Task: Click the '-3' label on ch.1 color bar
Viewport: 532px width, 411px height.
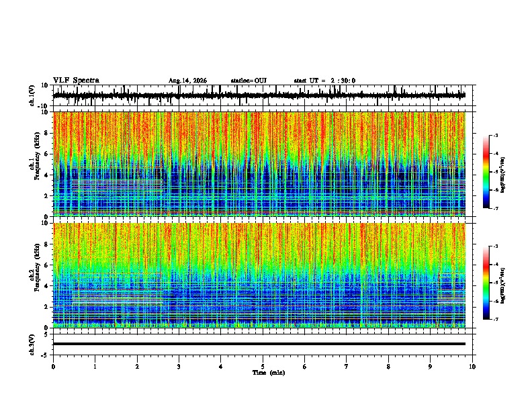Action: (x=496, y=136)
